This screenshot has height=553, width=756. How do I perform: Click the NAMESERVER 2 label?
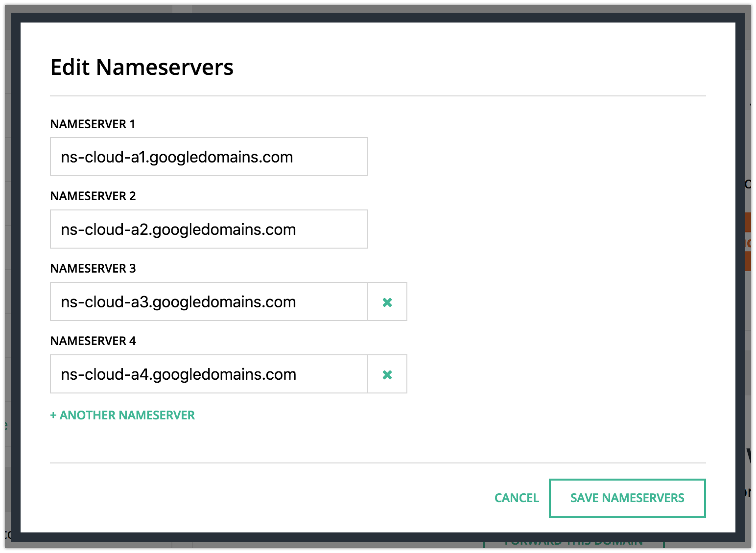point(93,196)
